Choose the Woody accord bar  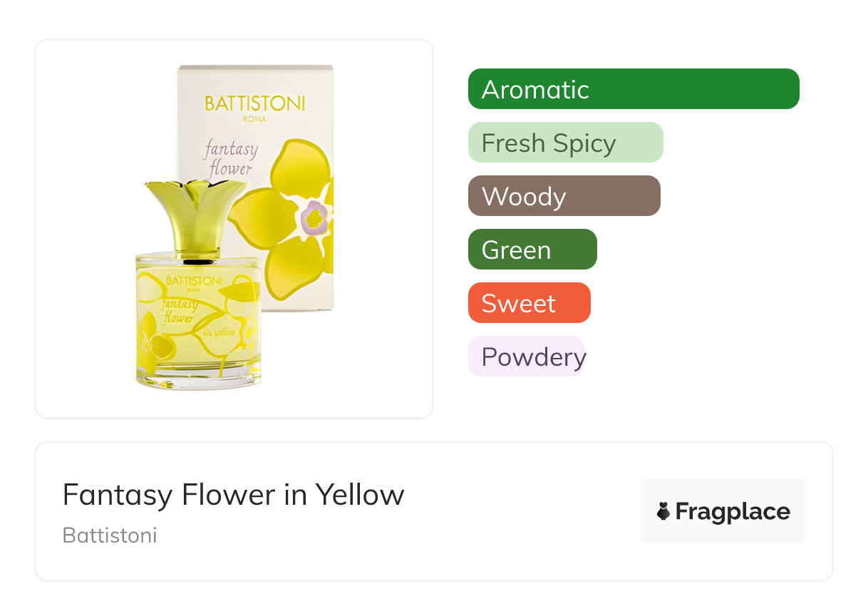tap(564, 196)
